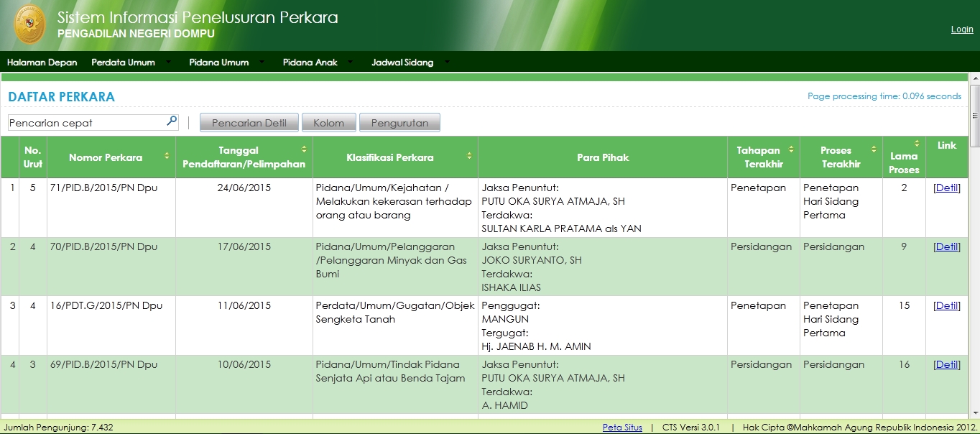Image resolution: width=980 pixels, height=434 pixels.
Task: Click the PENGADILAN NEGERI DOMPU subtitle
Action: pos(136,34)
